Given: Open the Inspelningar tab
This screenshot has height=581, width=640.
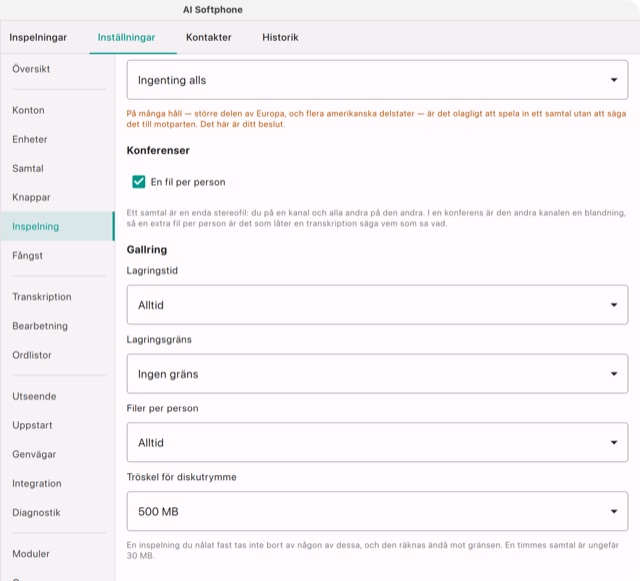Looking at the screenshot, I should click(38, 37).
